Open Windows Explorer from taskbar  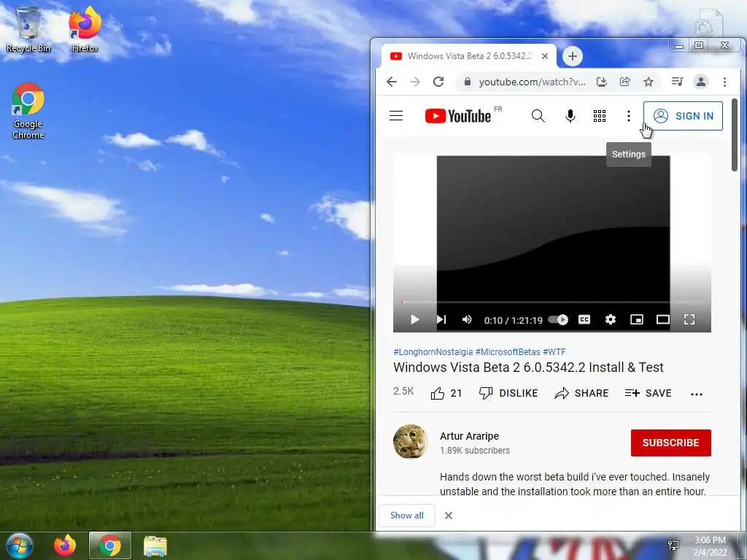coord(155,545)
